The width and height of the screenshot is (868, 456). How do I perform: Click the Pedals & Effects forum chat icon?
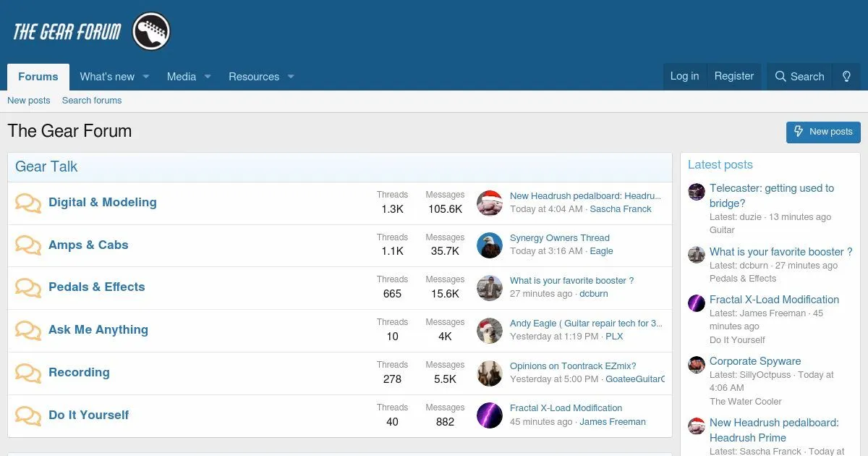click(28, 288)
